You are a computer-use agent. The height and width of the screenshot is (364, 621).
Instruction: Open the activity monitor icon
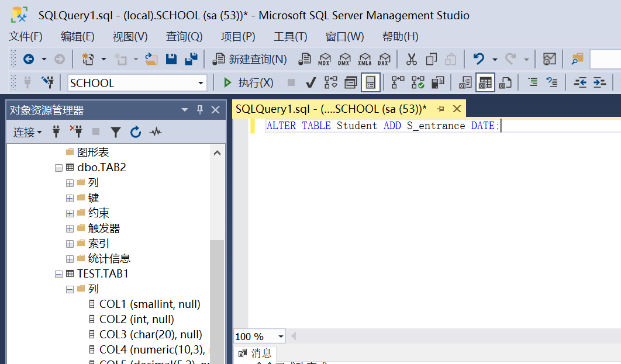tap(156, 131)
